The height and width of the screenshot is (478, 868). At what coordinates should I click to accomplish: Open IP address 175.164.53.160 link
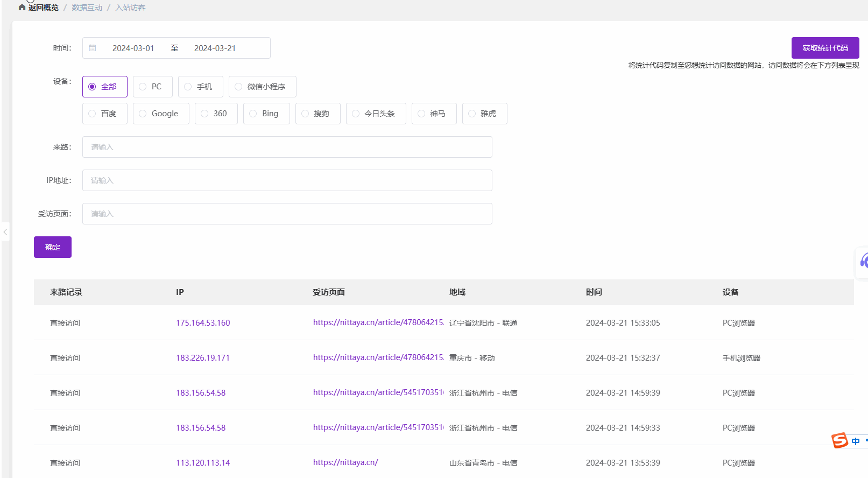click(x=203, y=323)
